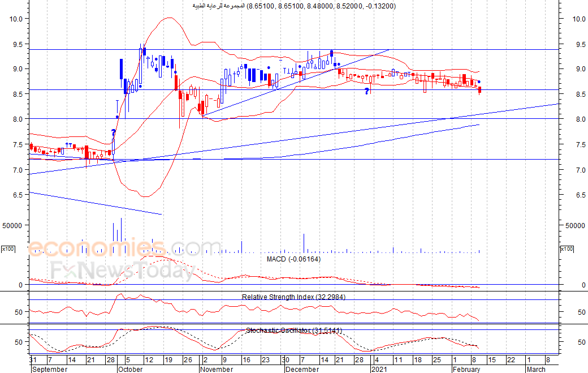Click the 31 date label at axis start
Image resolution: width=588 pixels, height=373 pixels.
(33, 360)
